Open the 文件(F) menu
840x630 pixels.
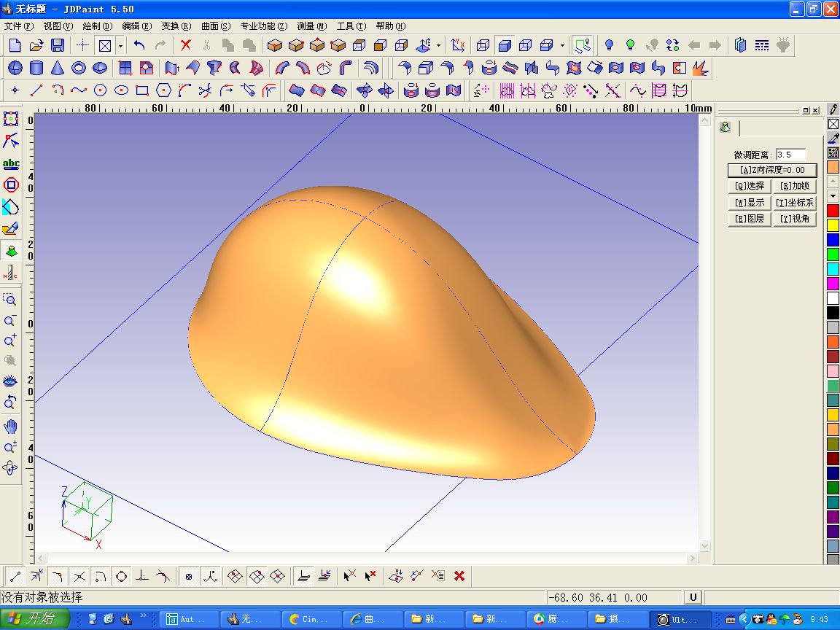coord(19,26)
